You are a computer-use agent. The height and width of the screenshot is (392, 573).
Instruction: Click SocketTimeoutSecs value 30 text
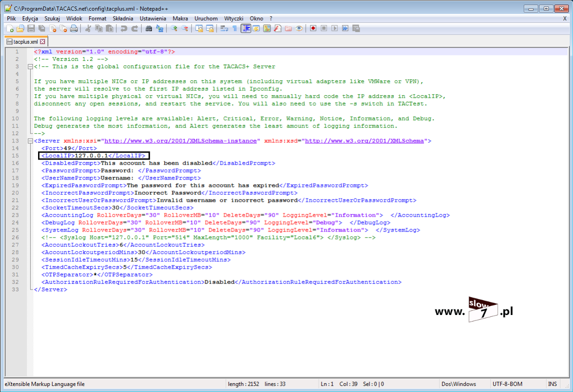(x=116, y=208)
